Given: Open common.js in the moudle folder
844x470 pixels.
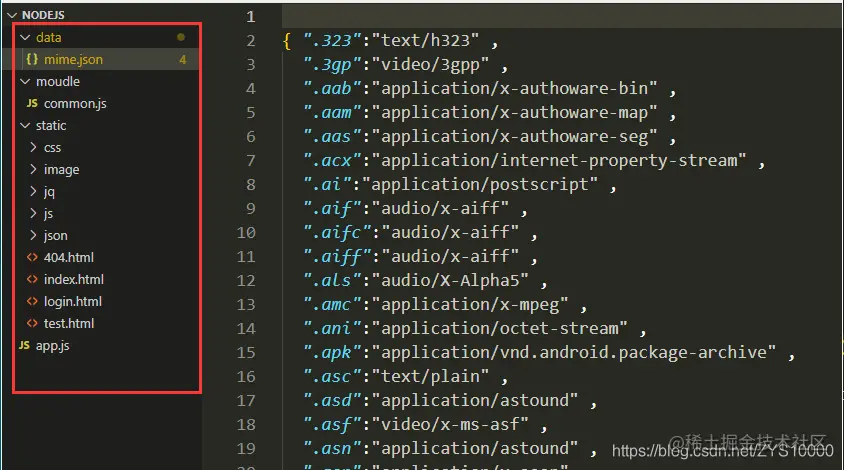Looking at the screenshot, I should 75,103.
